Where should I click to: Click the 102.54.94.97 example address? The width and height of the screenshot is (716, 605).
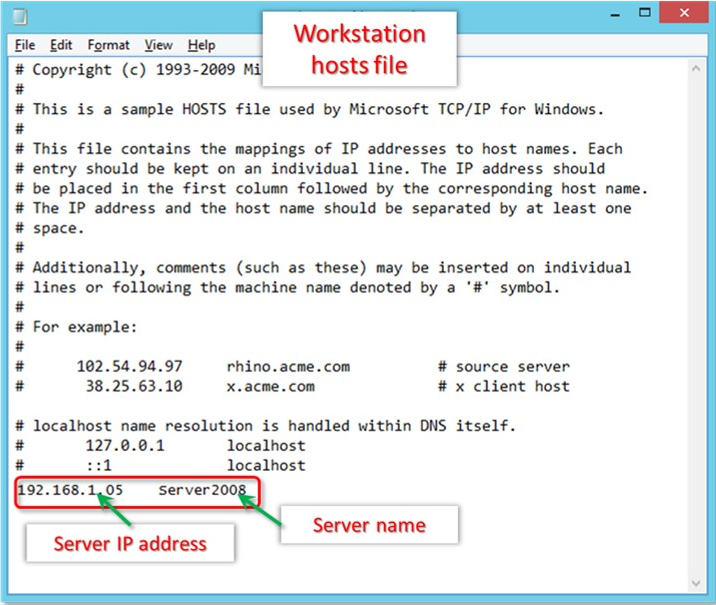(130, 366)
